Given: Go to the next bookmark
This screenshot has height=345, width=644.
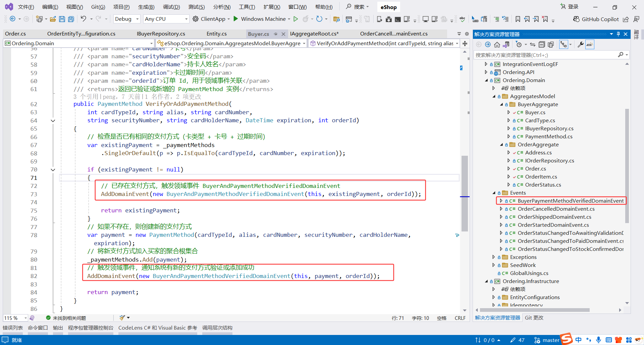Looking at the screenshot, I should point(536,19).
